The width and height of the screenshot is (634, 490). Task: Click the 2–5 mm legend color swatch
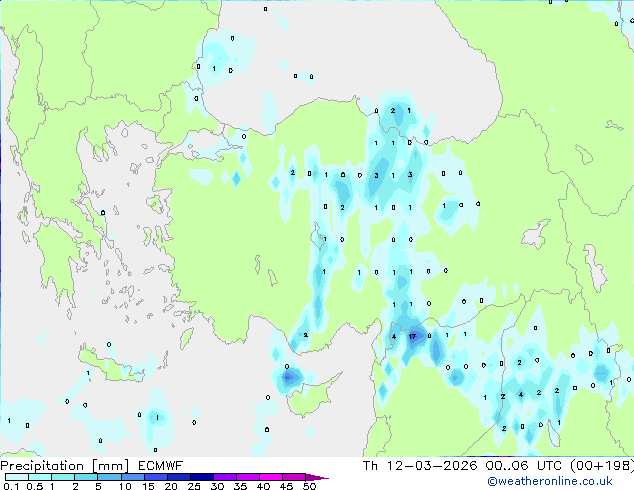pyautogui.click(x=86, y=477)
